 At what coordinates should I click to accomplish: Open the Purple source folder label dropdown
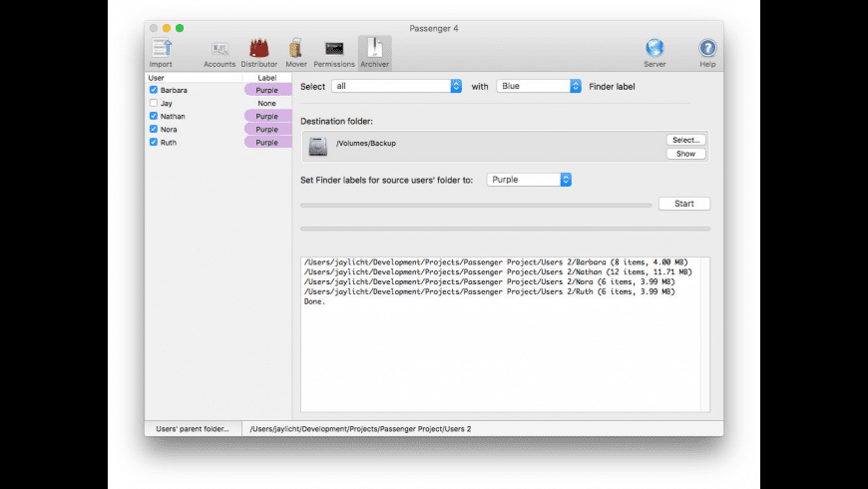(x=529, y=180)
